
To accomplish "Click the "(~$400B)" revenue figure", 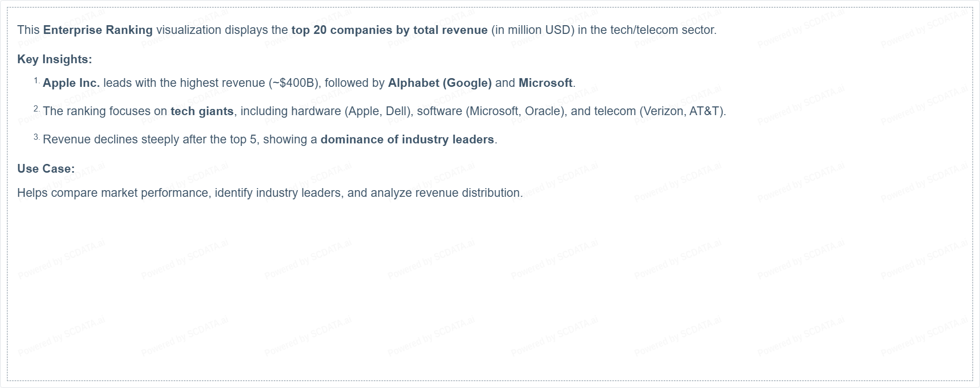I will click(x=293, y=83).
